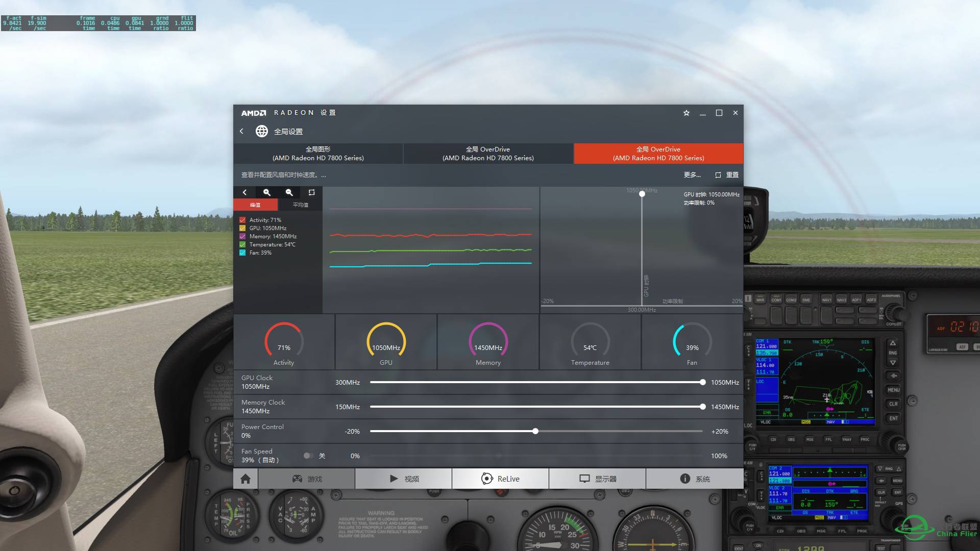
Task: Click the Memory 1450MHz gauge
Action: point(488,342)
